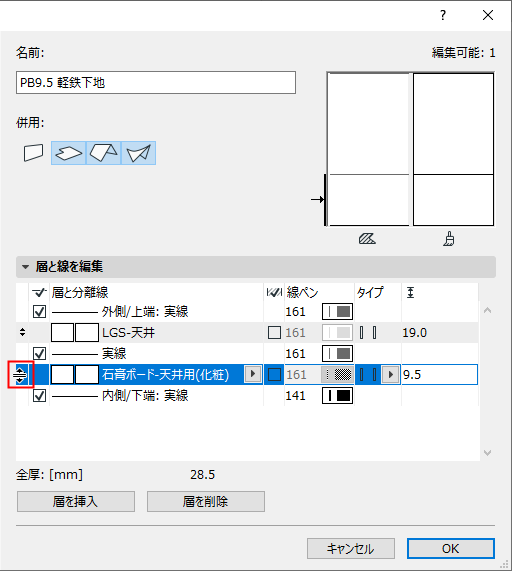Click the hatch pen column header icon

[x=274, y=292]
